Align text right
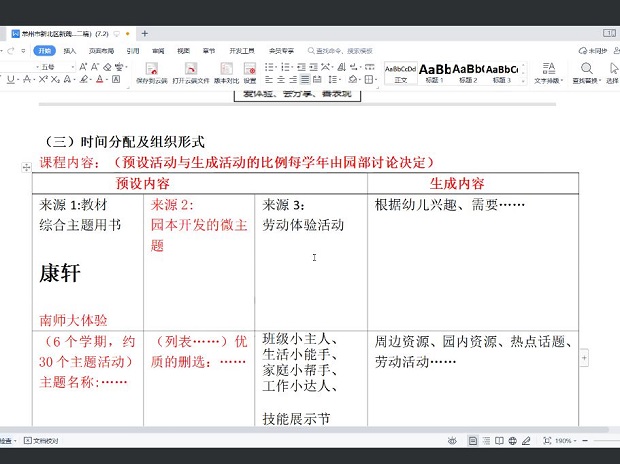This screenshot has width=620, height=464. coord(293,80)
